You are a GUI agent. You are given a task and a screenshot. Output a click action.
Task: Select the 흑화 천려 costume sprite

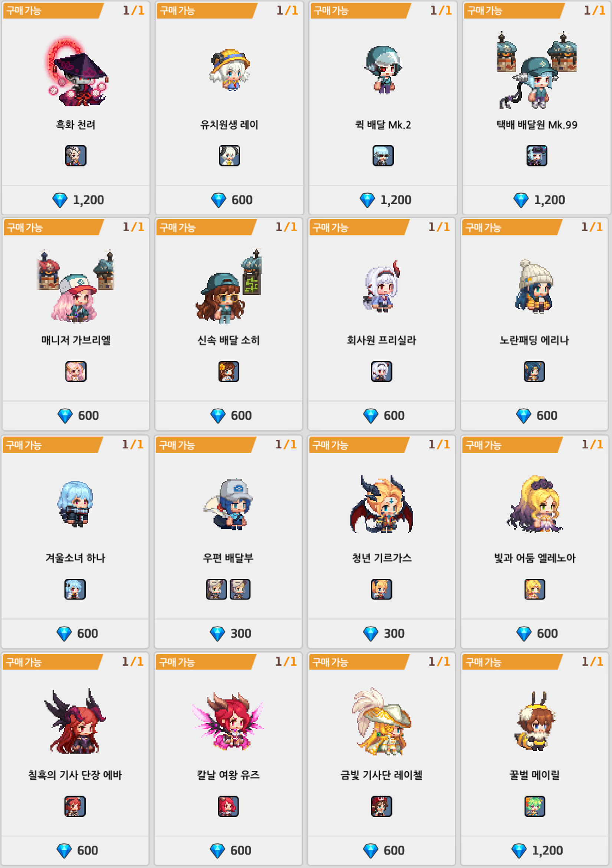[x=77, y=72]
